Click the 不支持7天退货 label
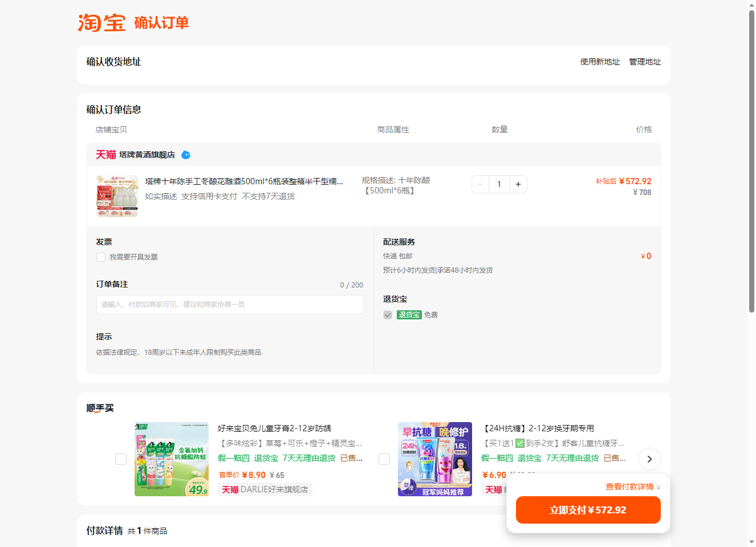 click(269, 196)
